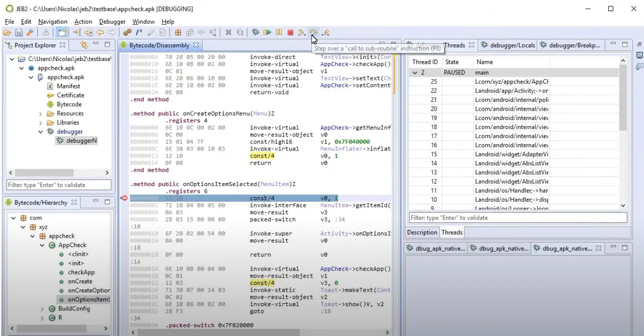Switch to the debugger/Locals tab
This screenshot has width=644, height=336.
(508, 45)
